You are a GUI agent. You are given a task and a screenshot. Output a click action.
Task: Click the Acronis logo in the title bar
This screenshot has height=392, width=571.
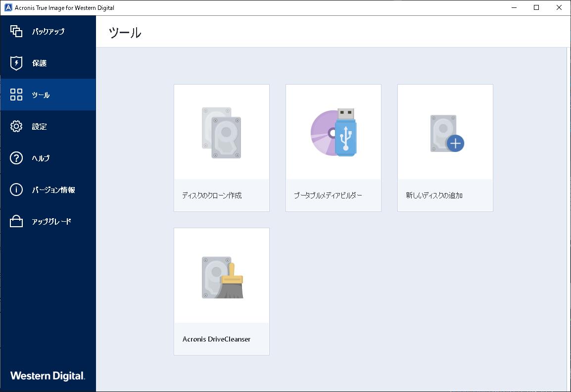point(7,7)
